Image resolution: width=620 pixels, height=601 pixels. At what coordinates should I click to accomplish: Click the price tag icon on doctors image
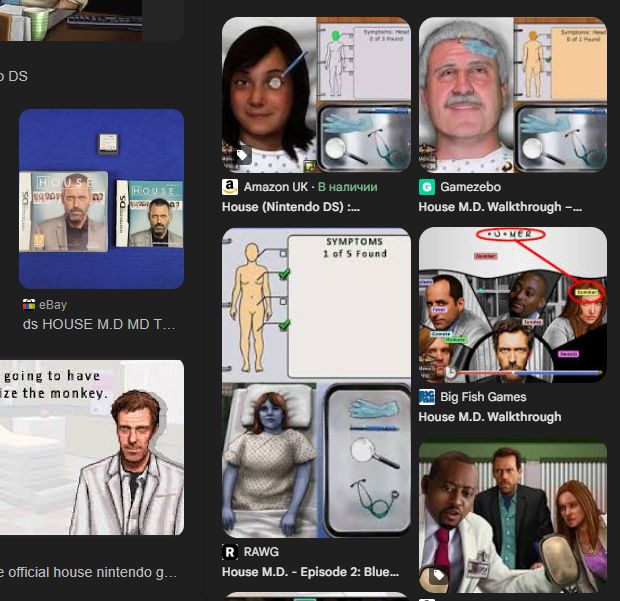click(x=439, y=575)
